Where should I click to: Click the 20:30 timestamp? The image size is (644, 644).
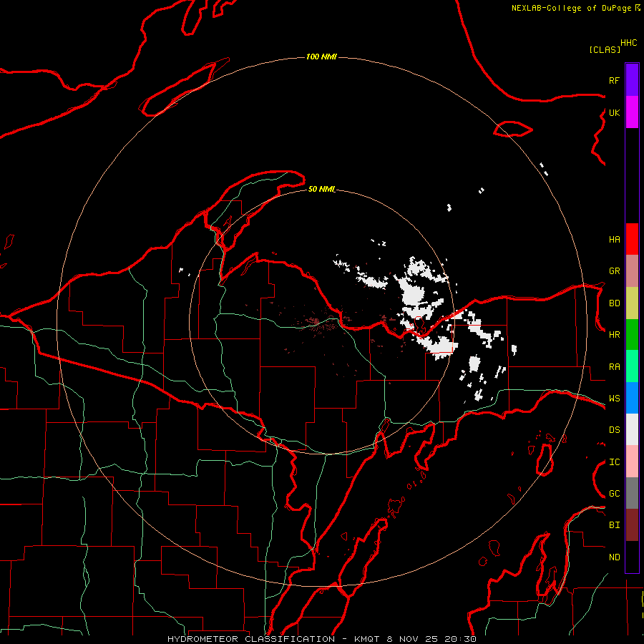click(460, 639)
